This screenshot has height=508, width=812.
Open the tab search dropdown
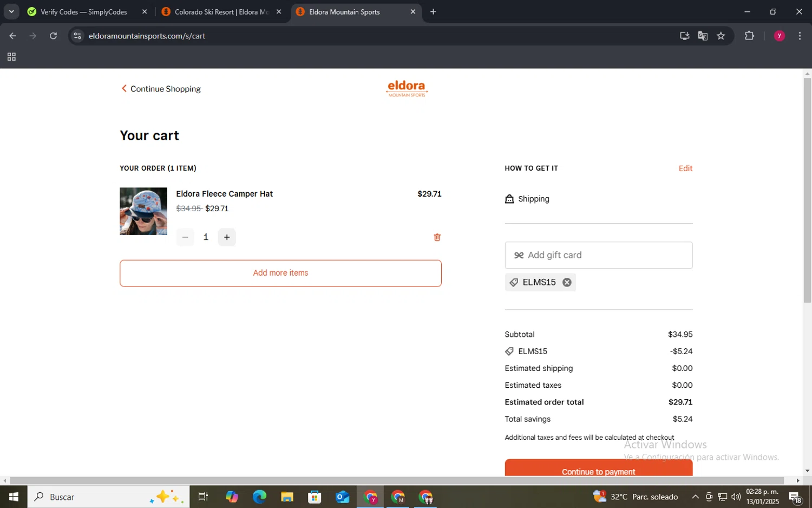(11, 12)
